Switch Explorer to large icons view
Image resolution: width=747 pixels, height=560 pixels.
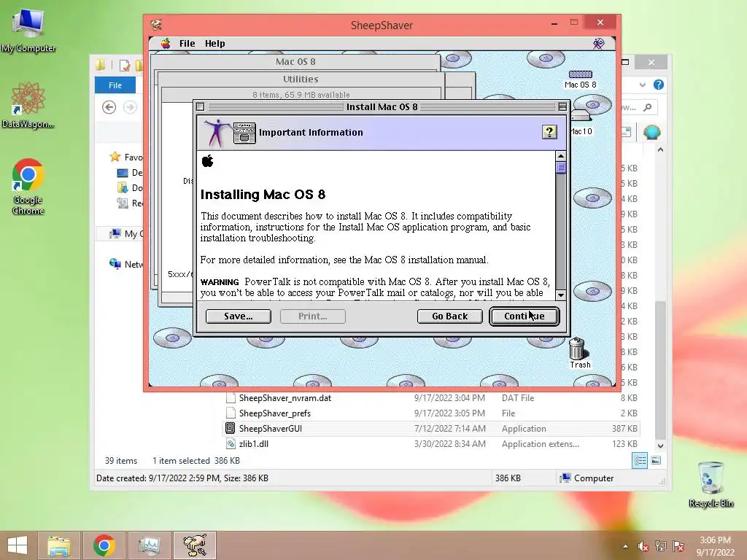point(656,461)
